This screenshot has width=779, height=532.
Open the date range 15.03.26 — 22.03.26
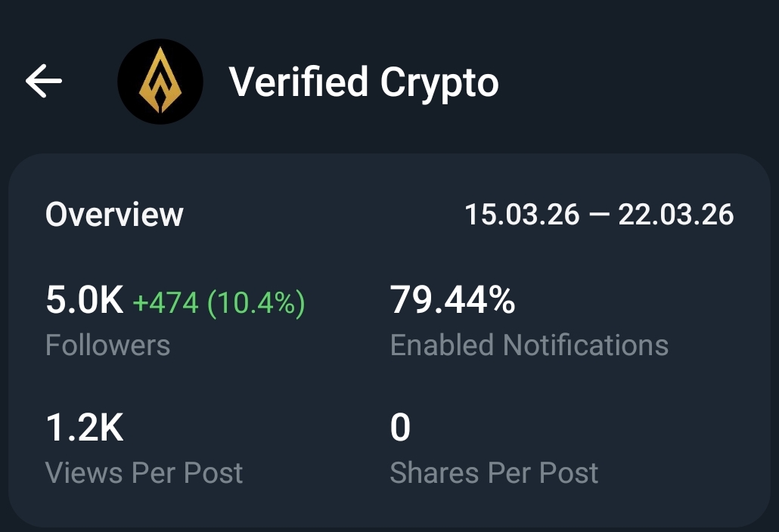[x=598, y=214]
